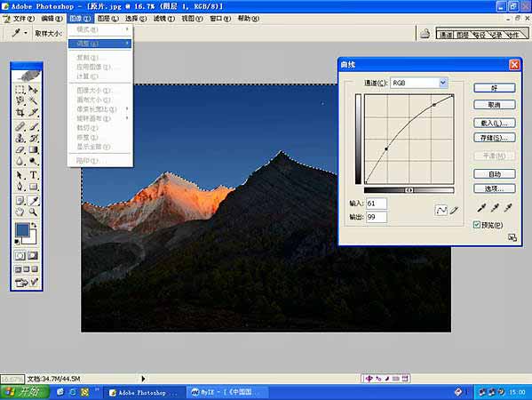Click the 输入 input value field
Screen dimensions: 532x400
[377, 204]
